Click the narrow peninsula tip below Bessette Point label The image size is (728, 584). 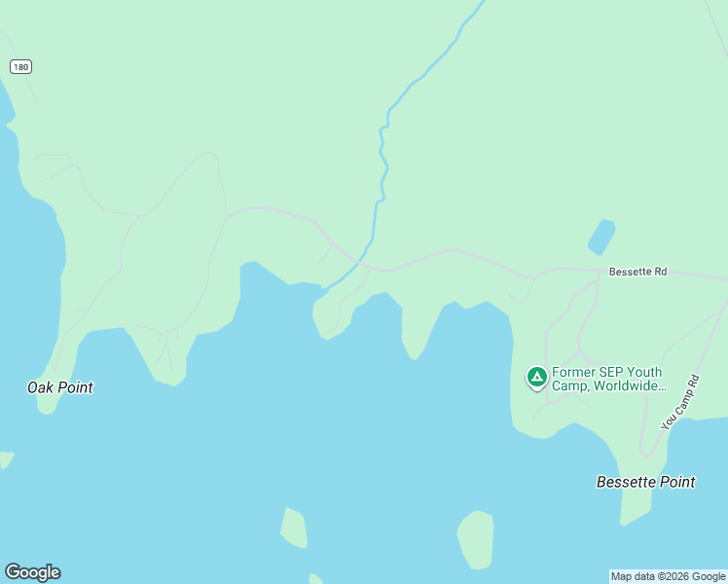coord(636,513)
